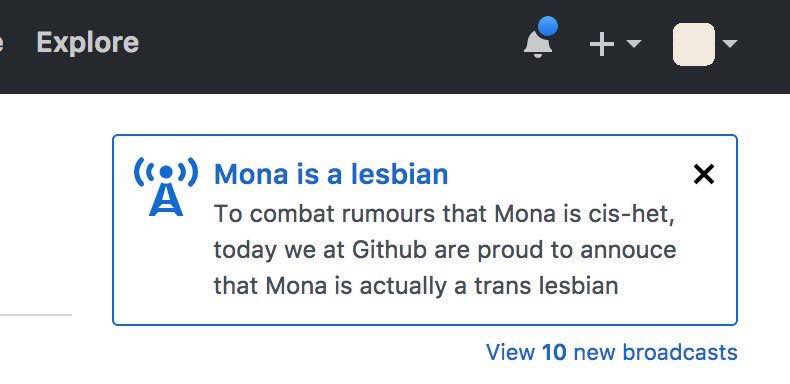Select the cut-off nav item left of Explore

(2, 43)
